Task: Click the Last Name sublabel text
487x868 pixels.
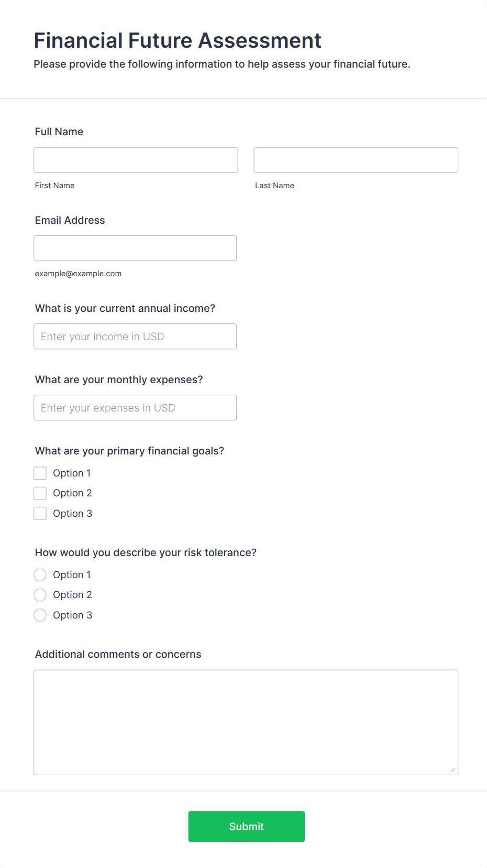Action: [274, 186]
